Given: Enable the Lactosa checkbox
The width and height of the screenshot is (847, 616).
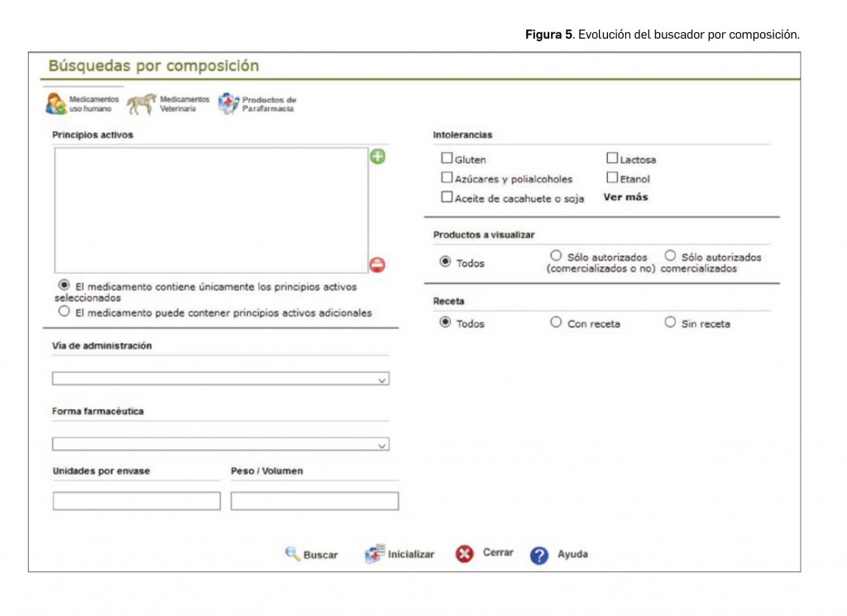Looking at the screenshot, I should (612, 158).
